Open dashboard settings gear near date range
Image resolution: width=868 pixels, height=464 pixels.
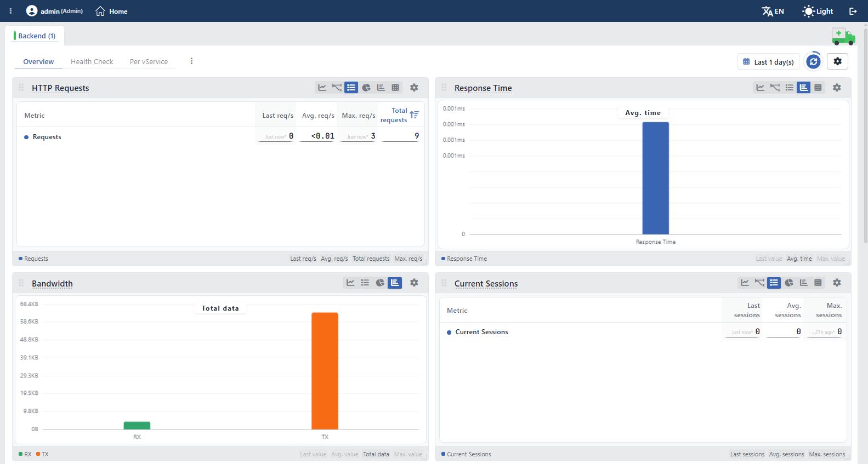(x=837, y=61)
